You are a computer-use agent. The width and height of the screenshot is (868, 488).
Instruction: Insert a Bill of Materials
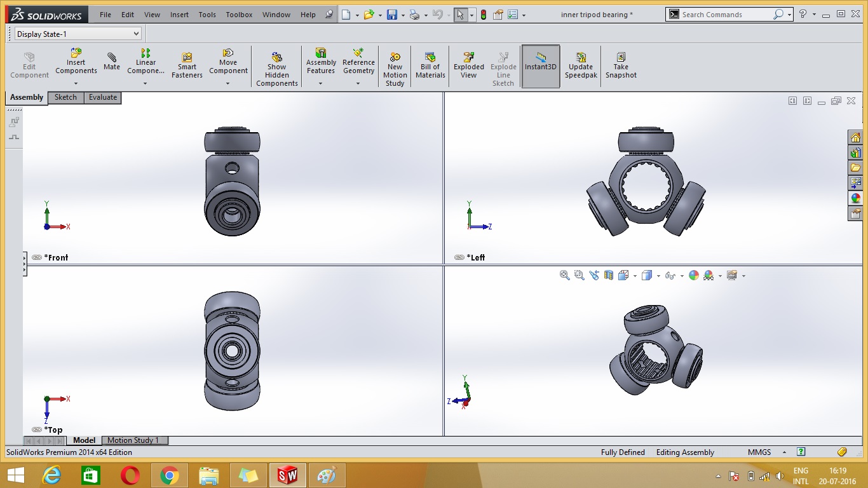(x=430, y=66)
